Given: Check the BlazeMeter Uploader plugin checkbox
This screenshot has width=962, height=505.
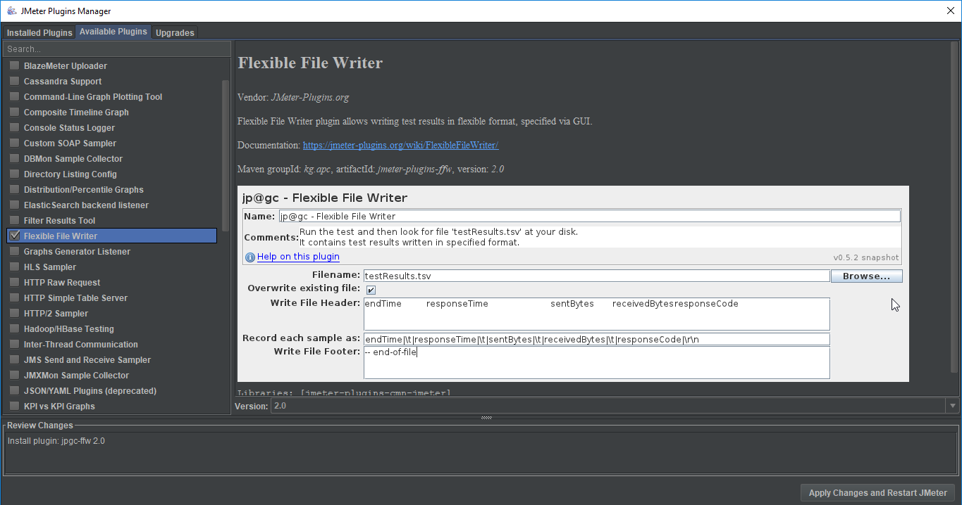Looking at the screenshot, I should click(x=14, y=66).
